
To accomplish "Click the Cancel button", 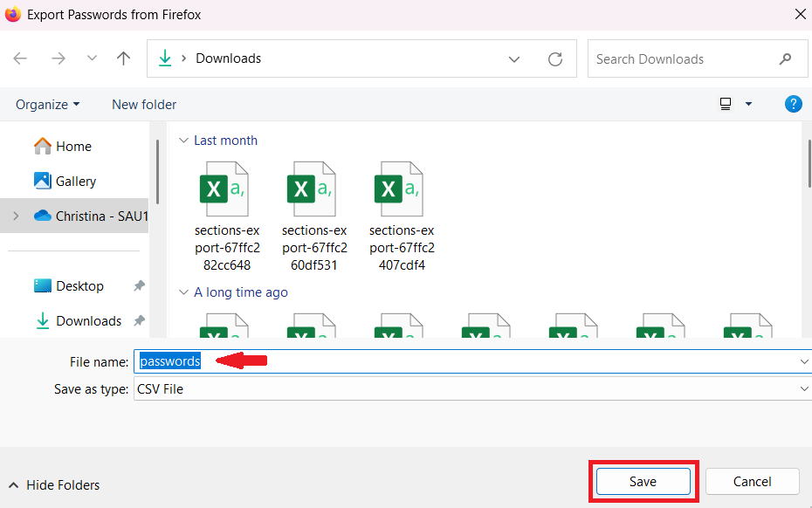I will click(752, 482).
